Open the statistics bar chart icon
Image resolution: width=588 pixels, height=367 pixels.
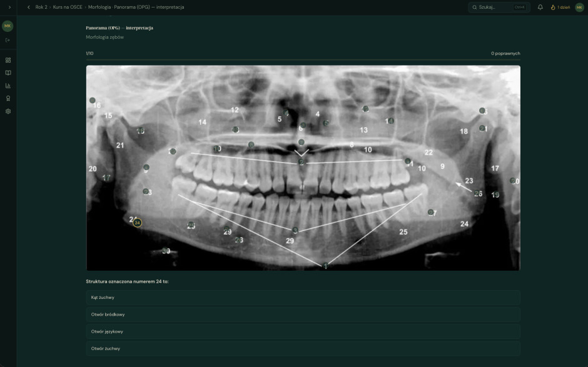pos(8,86)
